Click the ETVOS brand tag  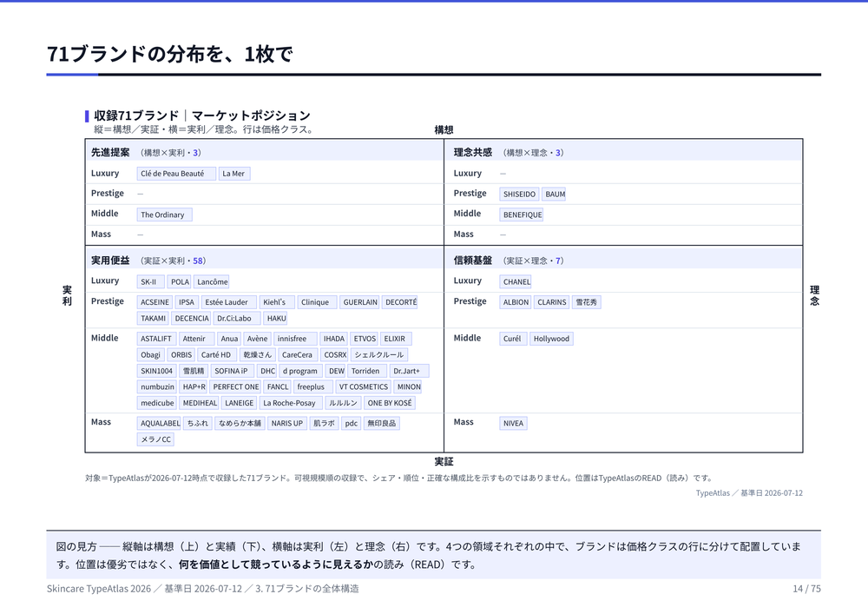point(364,339)
